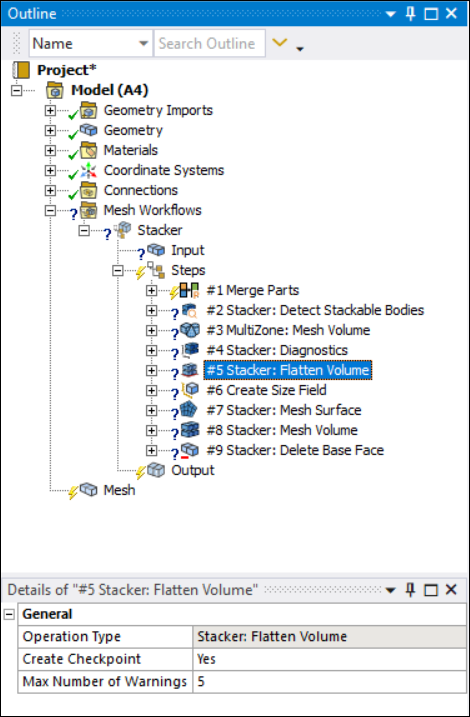470x717 pixels.
Task: Collapse the General details section
Action: tap(9, 615)
